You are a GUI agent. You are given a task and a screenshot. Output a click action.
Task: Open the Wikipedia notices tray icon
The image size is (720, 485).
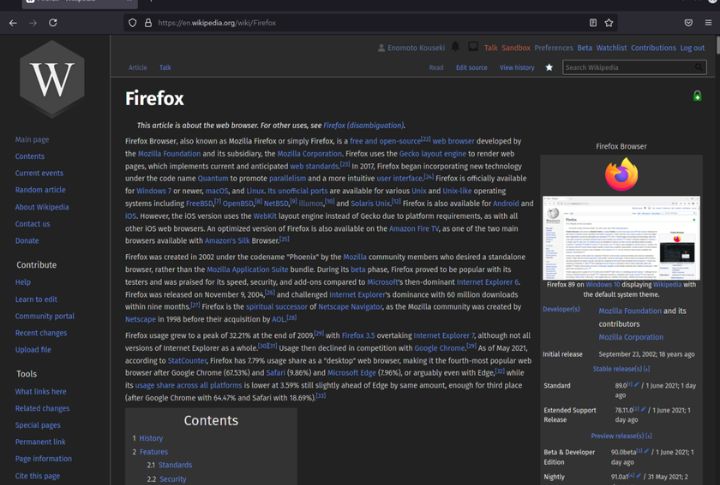pyautogui.click(x=472, y=47)
